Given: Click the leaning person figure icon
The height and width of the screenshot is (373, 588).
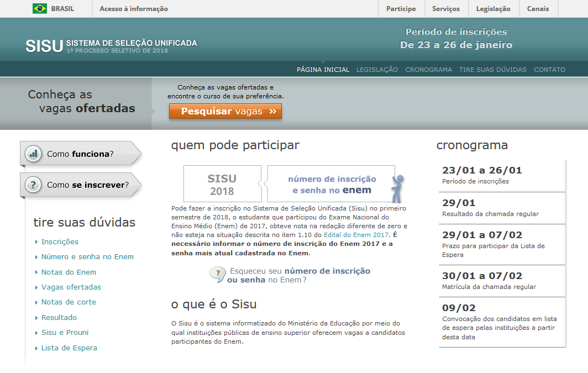Looking at the screenshot, I should click(x=397, y=188).
